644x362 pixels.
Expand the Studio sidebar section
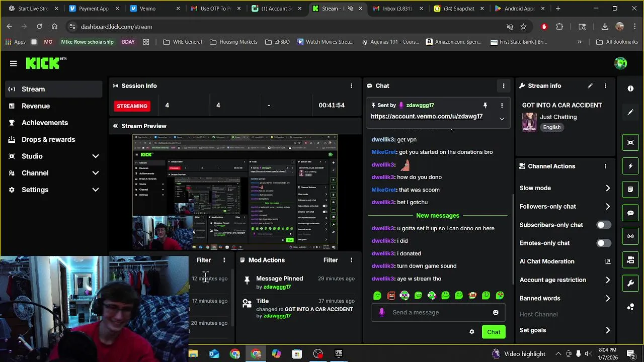click(96, 156)
